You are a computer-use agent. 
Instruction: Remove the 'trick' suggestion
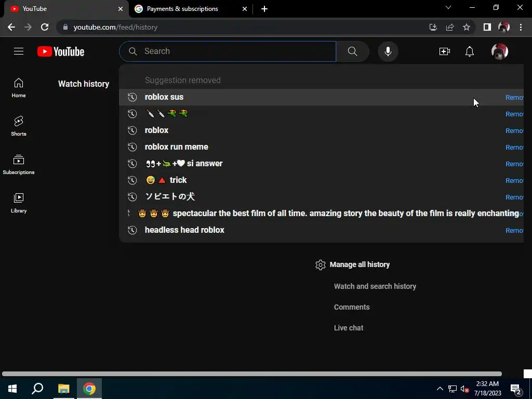514,180
